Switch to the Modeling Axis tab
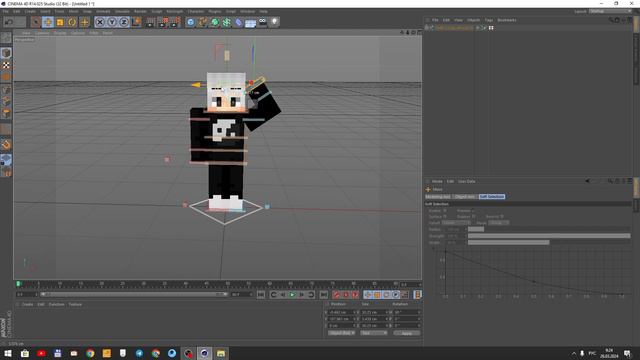This screenshot has height=360, width=640. point(438,197)
